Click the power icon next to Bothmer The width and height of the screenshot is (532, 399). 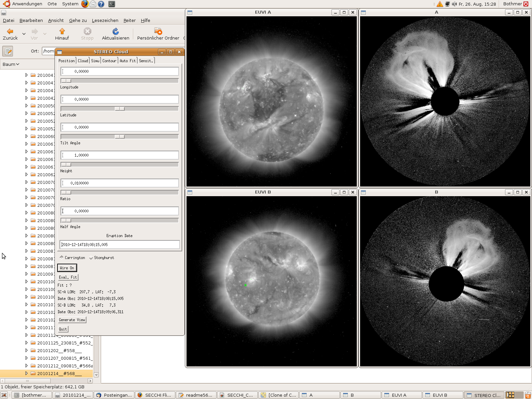[x=526, y=4]
